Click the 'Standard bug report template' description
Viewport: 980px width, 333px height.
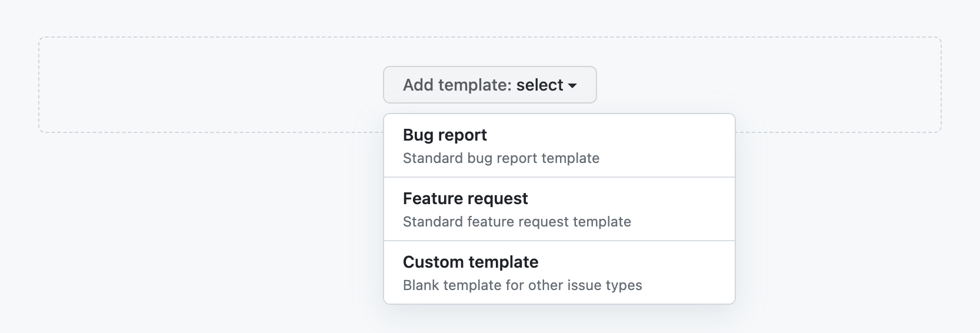pyautogui.click(x=501, y=158)
